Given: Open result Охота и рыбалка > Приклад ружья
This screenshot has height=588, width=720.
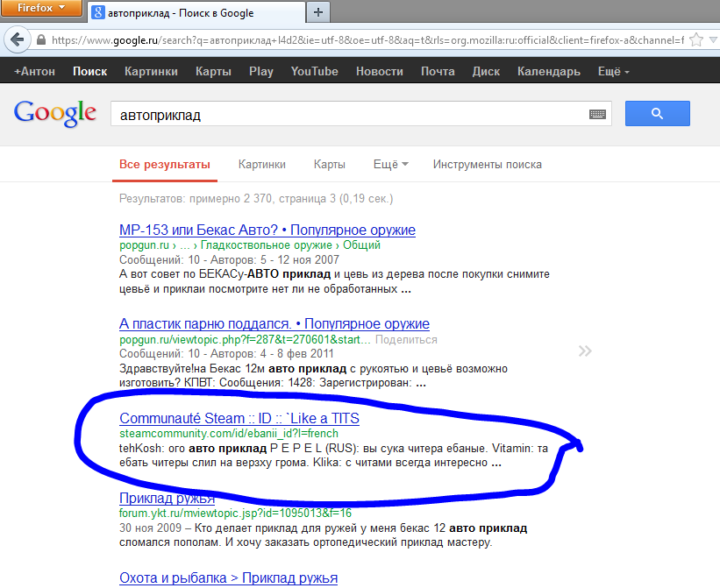Looking at the screenshot, I should pos(228,577).
